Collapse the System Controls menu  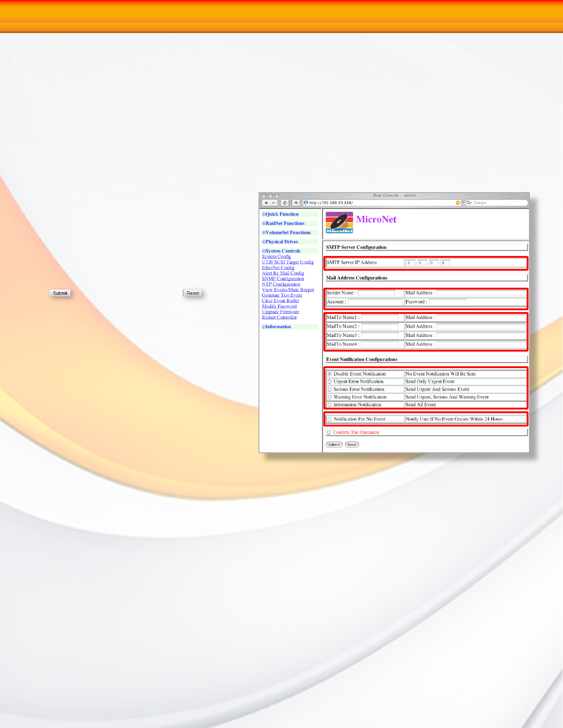coord(281,251)
